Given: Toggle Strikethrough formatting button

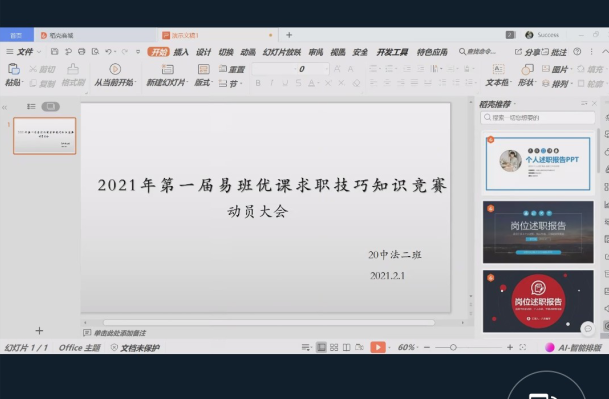Looking at the screenshot, I should coord(298,83).
